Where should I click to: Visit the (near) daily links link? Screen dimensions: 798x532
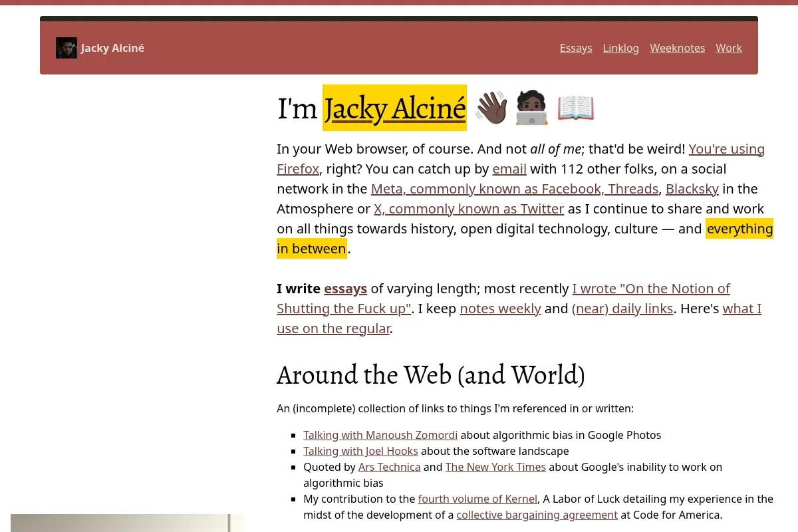tap(622, 309)
